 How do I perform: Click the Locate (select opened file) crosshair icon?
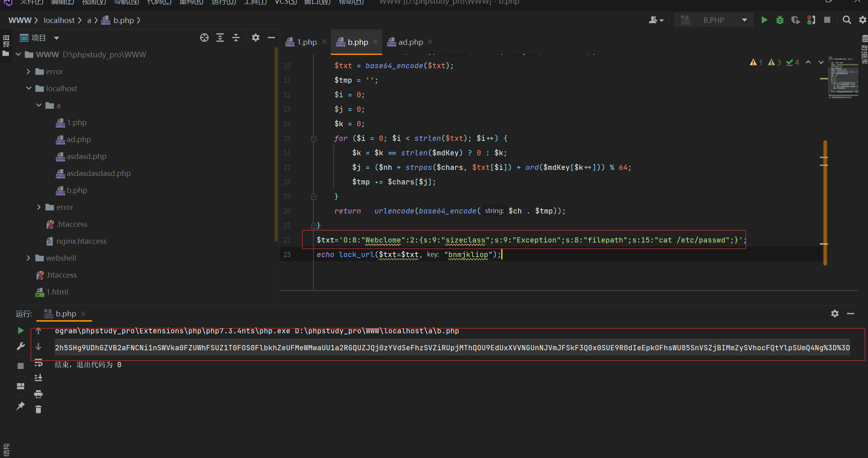204,38
